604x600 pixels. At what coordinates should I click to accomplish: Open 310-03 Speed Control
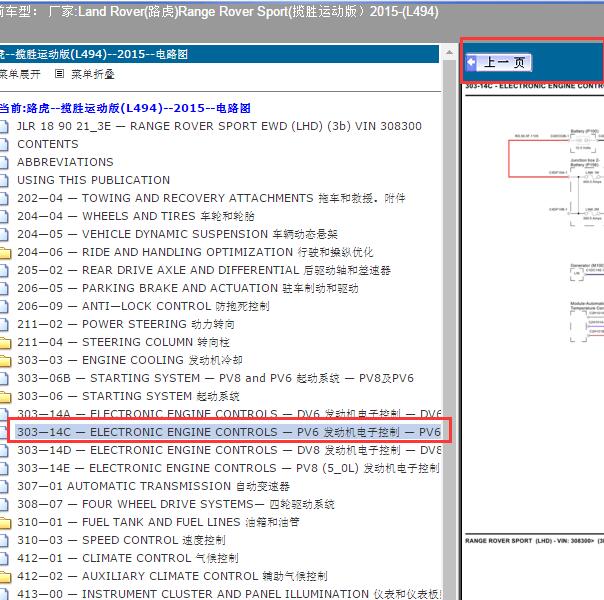[121, 540]
